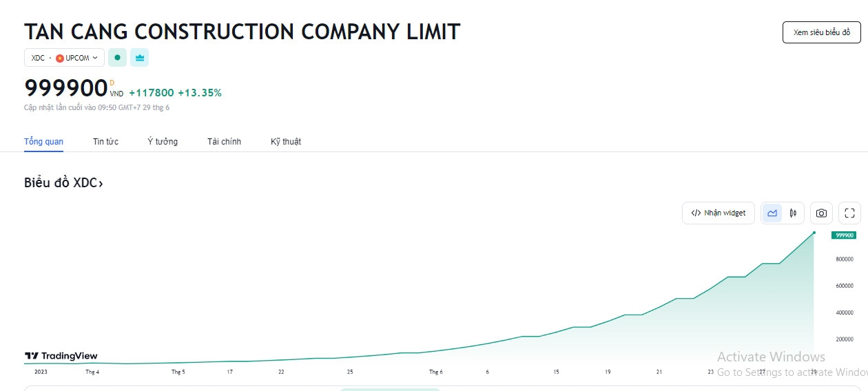Viewport: 868px width, 391px height.
Task: Open the Tin tức tab
Action: point(105,142)
